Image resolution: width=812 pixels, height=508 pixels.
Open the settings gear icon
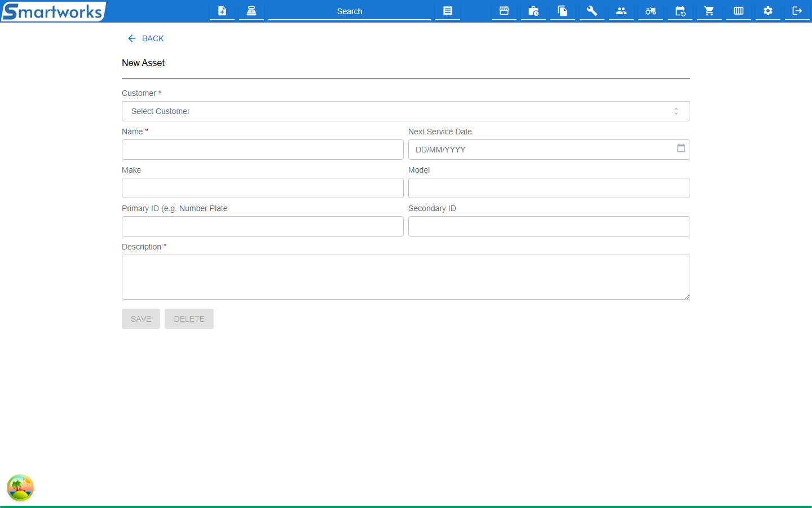point(768,11)
